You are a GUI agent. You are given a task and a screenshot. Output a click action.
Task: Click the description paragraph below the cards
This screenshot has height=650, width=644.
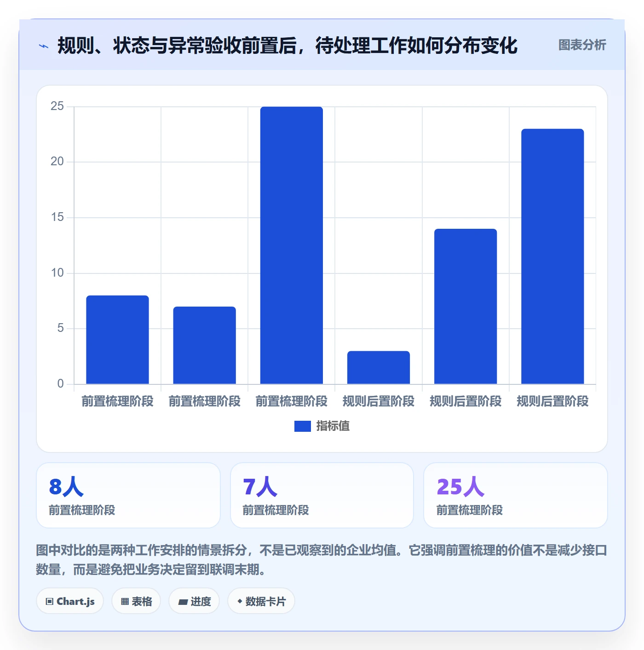322,560
